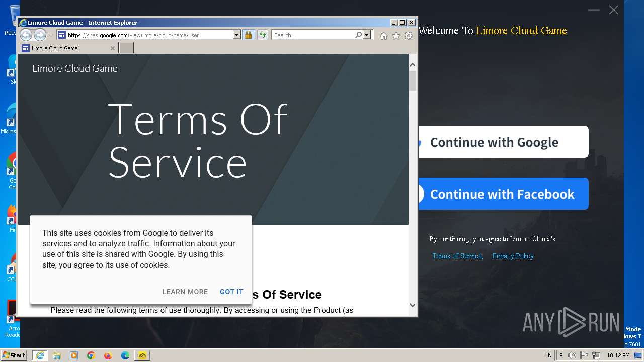Open the media player taskbar icon
644x362 pixels.
pos(74,355)
